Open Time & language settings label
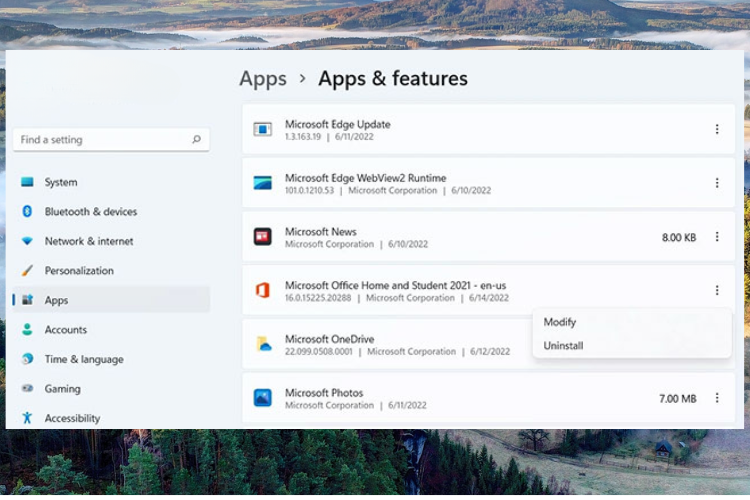The height and width of the screenshot is (500, 750). (x=84, y=359)
